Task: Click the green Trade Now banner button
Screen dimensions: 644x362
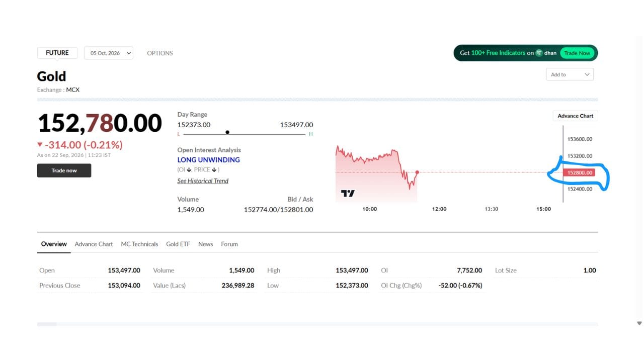Action: coord(577,53)
